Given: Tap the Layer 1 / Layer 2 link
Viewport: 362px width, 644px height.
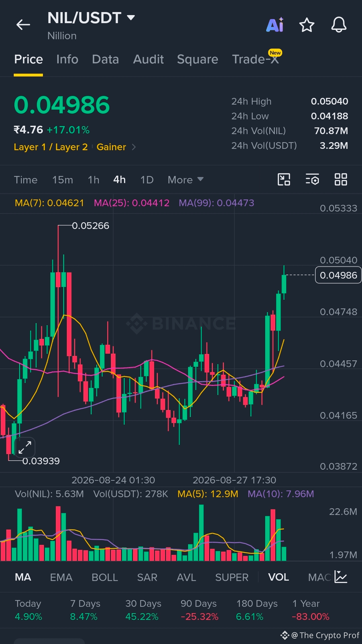Looking at the screenshot, I should pos(51,147).
